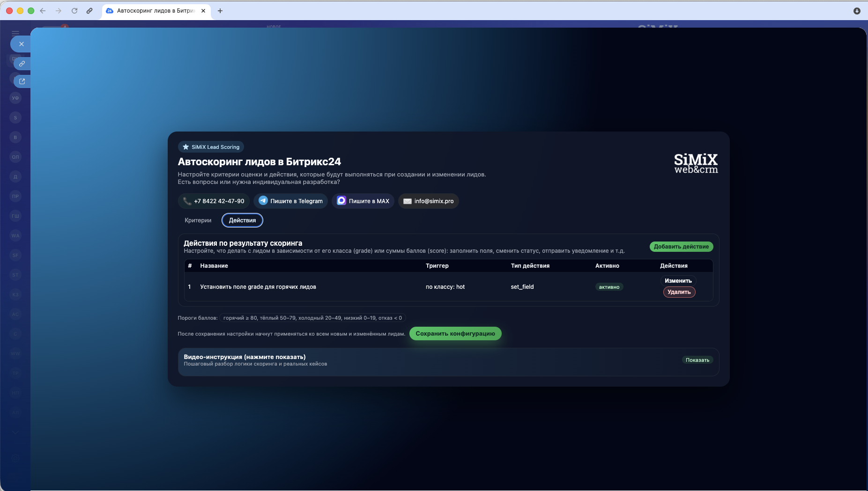868x491 pixels.
Task: Click the ПР item in the left sidebar
Action: coord(15,196)
